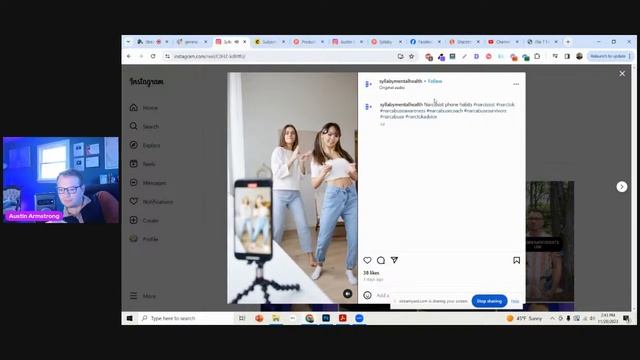The width and height of the screenshot is (640, 360).
Task: Open Search in the Instagram sidebar
Action: tap(144, 127)
